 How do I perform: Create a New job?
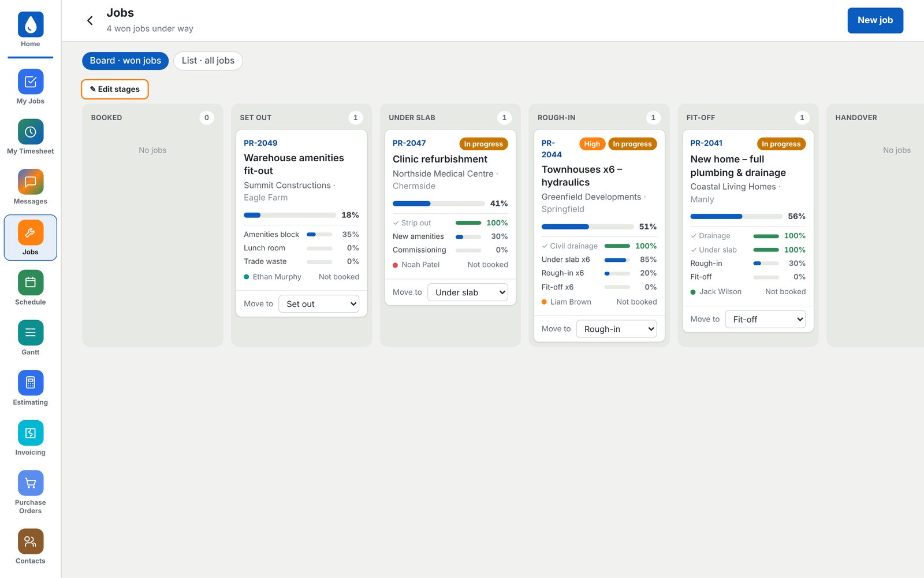(x=875, y=20)
